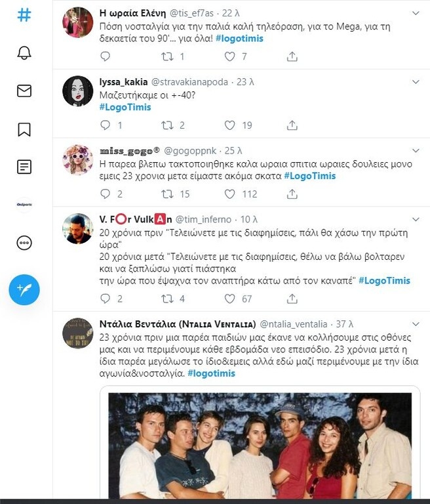The height and width of the screenshot is (504, 430).
Task: Open Notifications bell in sidebar
Action: point(24,53)
